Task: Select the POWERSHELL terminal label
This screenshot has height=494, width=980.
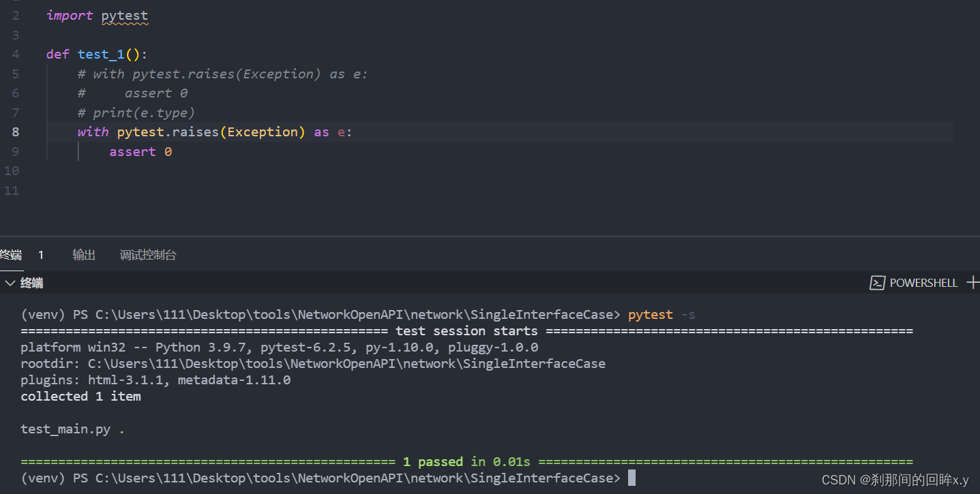Action: [x=923, y=283]
